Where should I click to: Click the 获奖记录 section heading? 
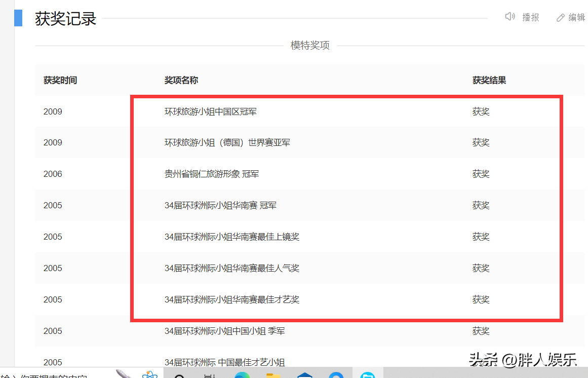pos(64,17)
